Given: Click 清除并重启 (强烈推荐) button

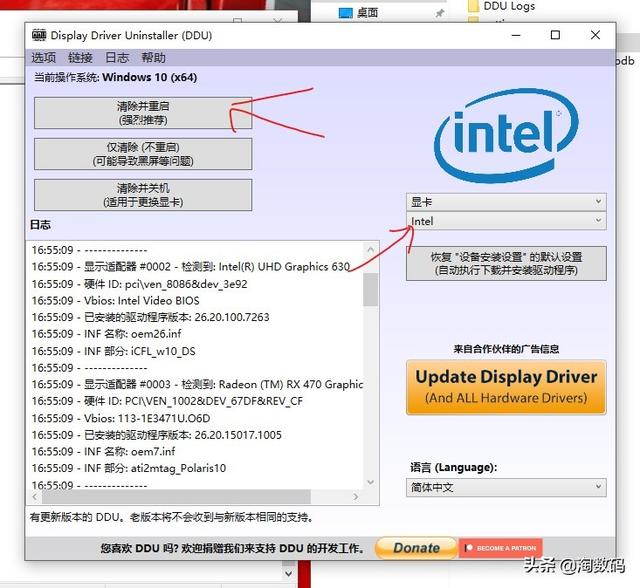Looking at the screenshot, I should point(143,113).
